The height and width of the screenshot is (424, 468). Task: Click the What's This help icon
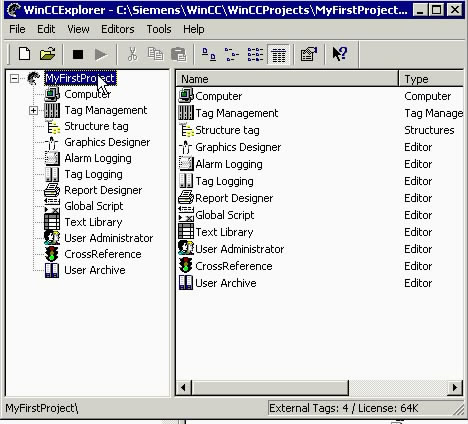point(340,54)
